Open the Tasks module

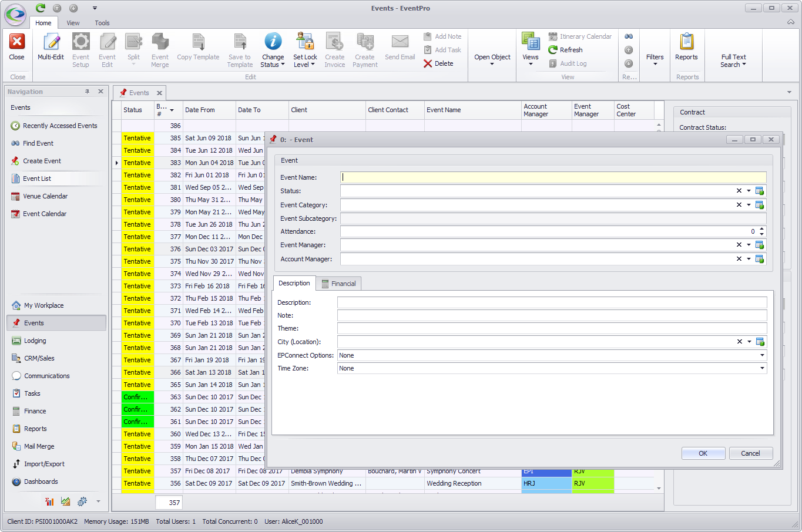click(26, 393)
